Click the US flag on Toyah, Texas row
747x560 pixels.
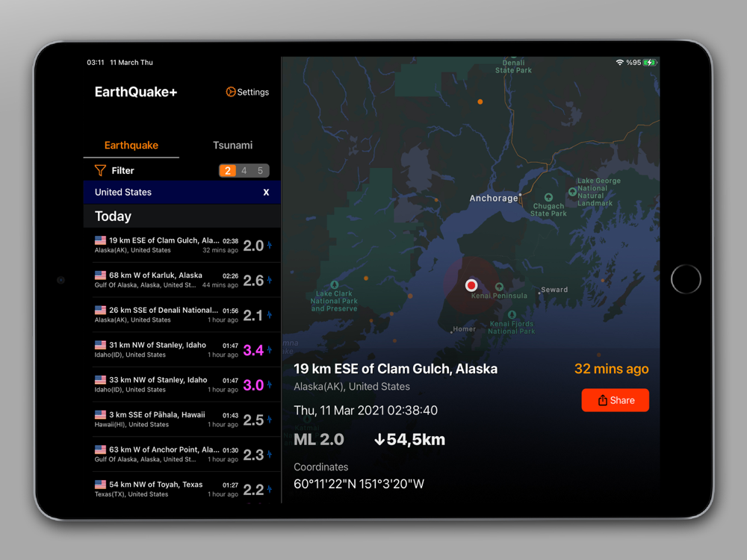click(100, 485)
